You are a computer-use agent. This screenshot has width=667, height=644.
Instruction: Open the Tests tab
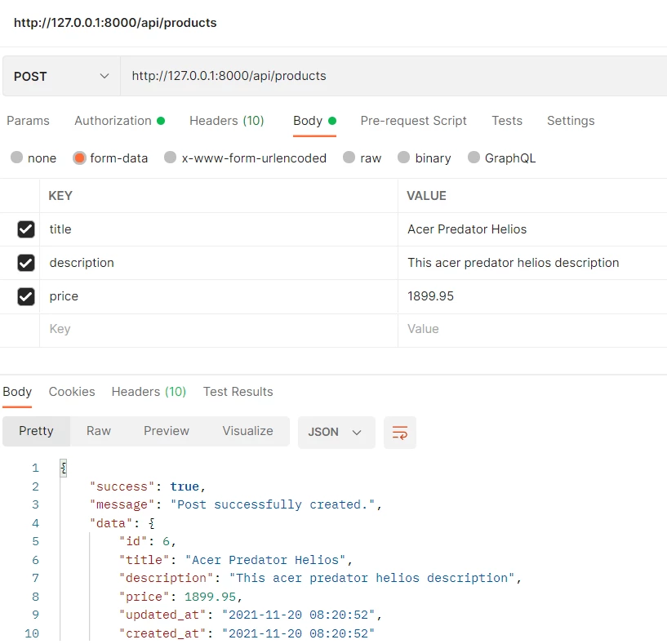pyautogui.click(x=506, y=120)
